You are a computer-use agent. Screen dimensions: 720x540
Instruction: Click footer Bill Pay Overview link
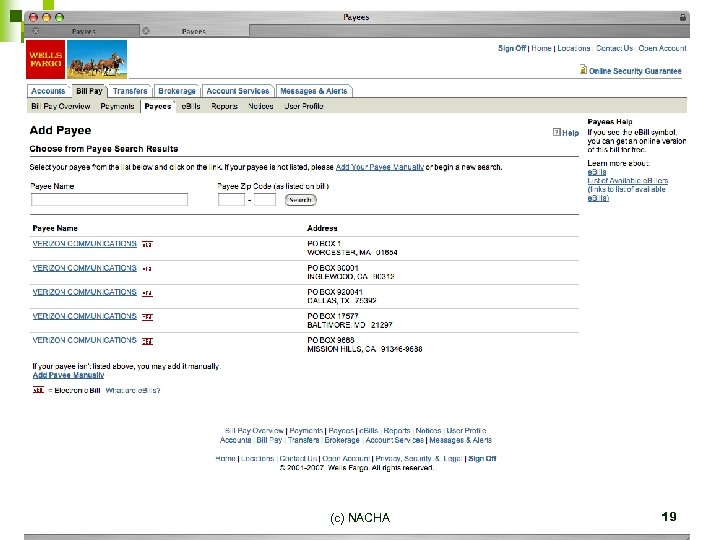point(254,431)
